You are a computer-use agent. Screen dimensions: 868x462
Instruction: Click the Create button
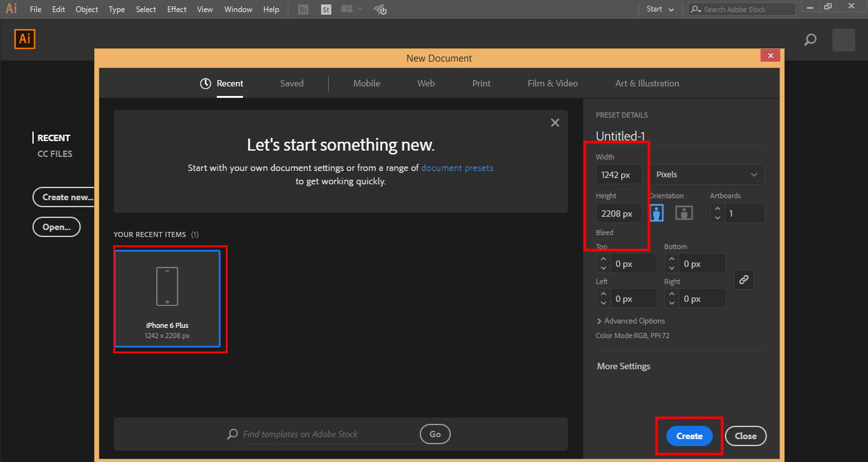pyautogui.click(x=689, y=436)
